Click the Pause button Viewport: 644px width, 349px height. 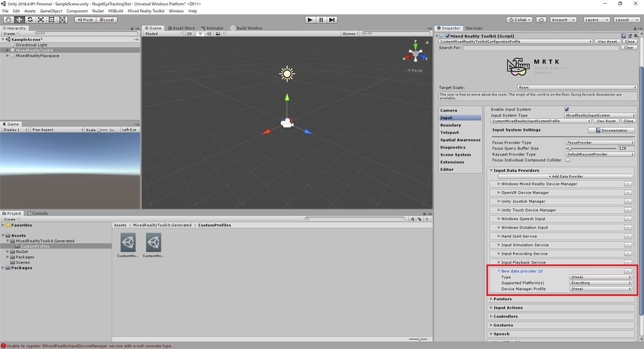(x=321, y=20)
